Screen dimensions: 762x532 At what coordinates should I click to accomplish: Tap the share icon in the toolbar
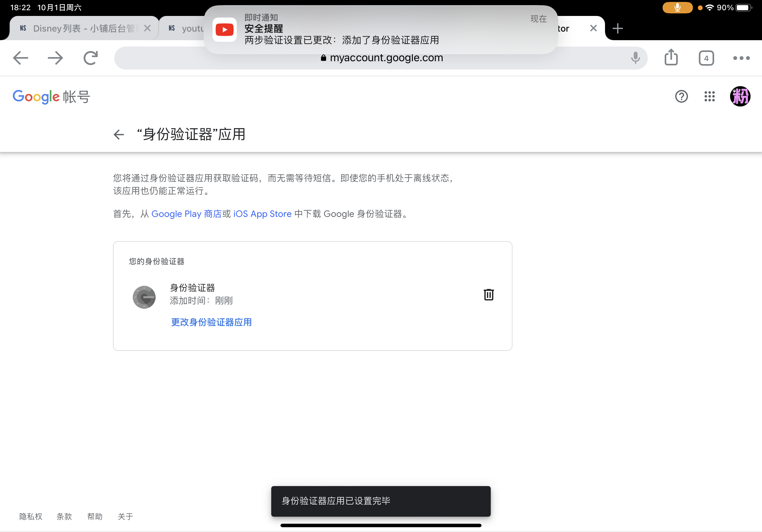pyautogui.click(x=671, y=57)
